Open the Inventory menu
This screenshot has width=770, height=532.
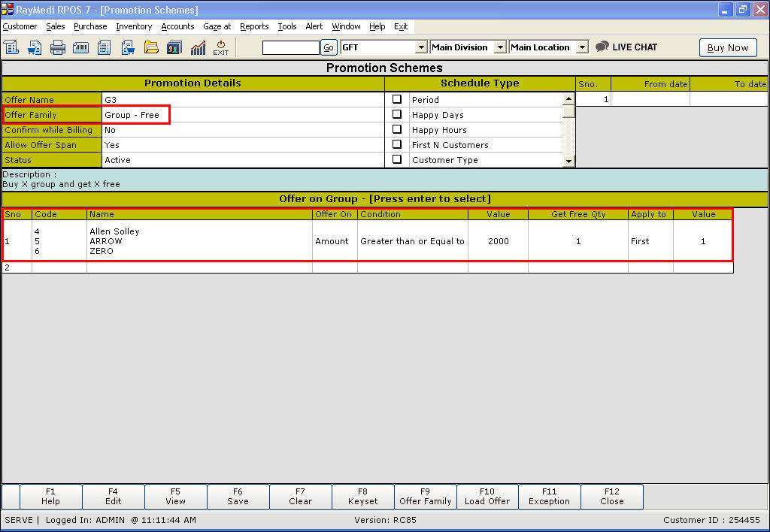134,26
